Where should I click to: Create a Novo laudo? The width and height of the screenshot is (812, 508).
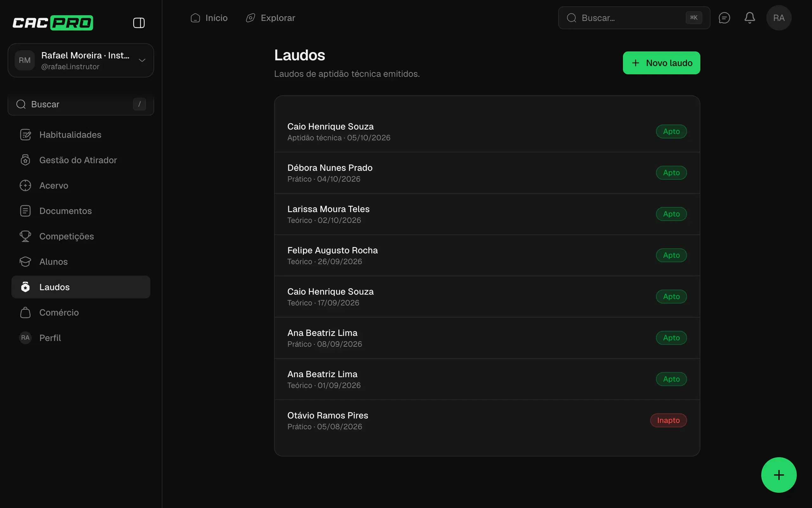661,63
